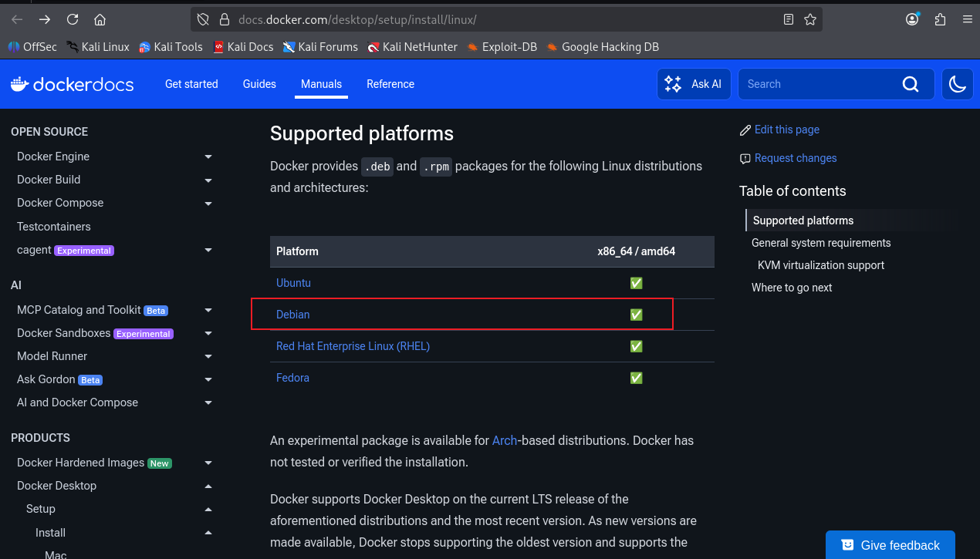Bookmark this page with star icon
Image resolution: width=980 pixels, height=559 pixels.
[x=809, y=19]
